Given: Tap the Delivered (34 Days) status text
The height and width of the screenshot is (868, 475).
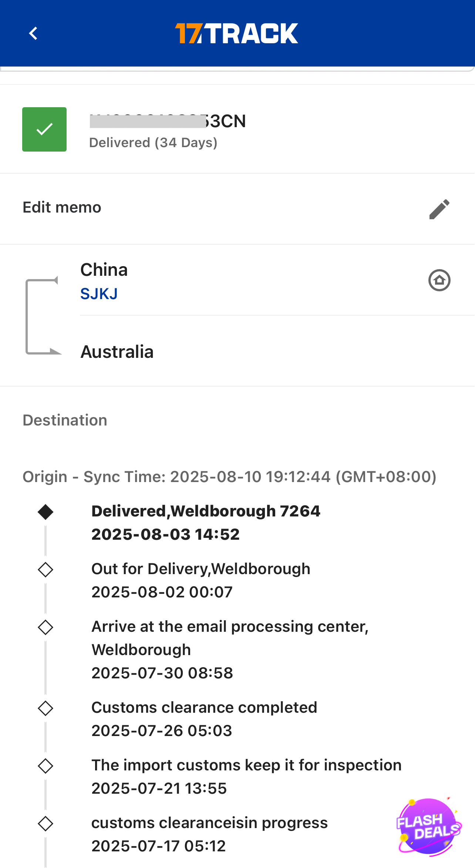Looking at the screenshot, I should (153, 143).
